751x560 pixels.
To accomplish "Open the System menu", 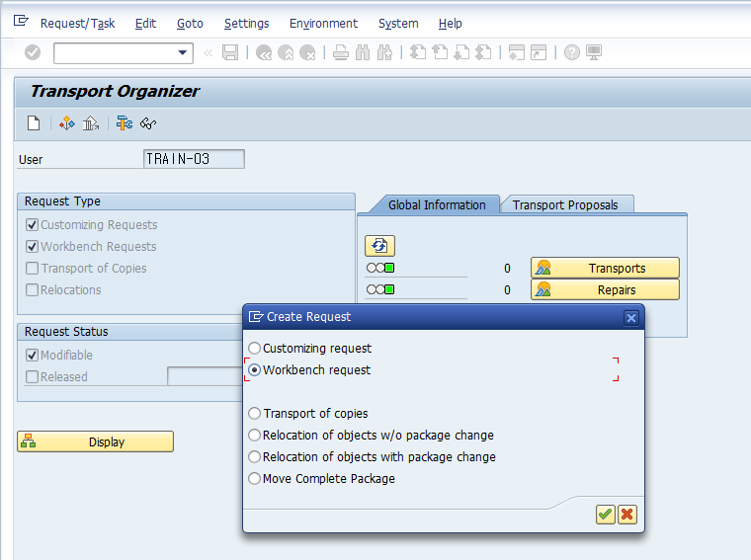I will click(398, 24).
